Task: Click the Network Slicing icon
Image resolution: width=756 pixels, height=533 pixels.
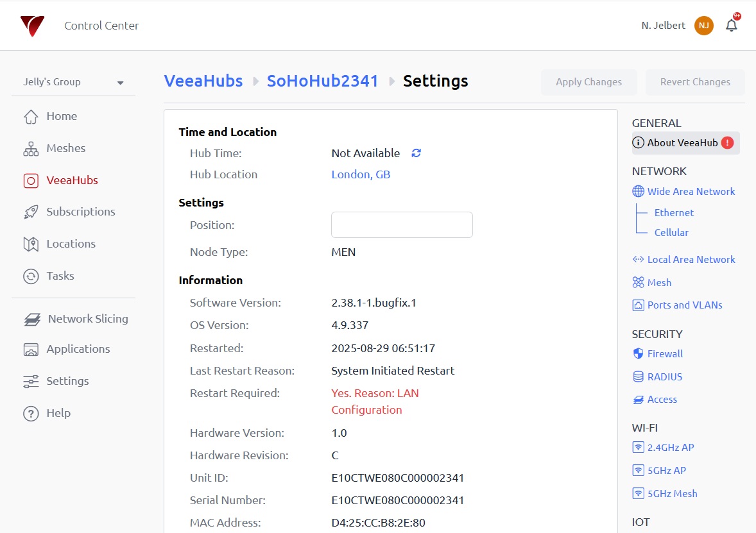Action: [32, 319]
